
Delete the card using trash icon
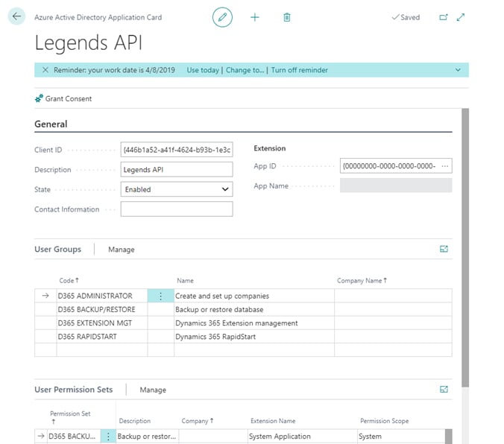click(287, 17)
